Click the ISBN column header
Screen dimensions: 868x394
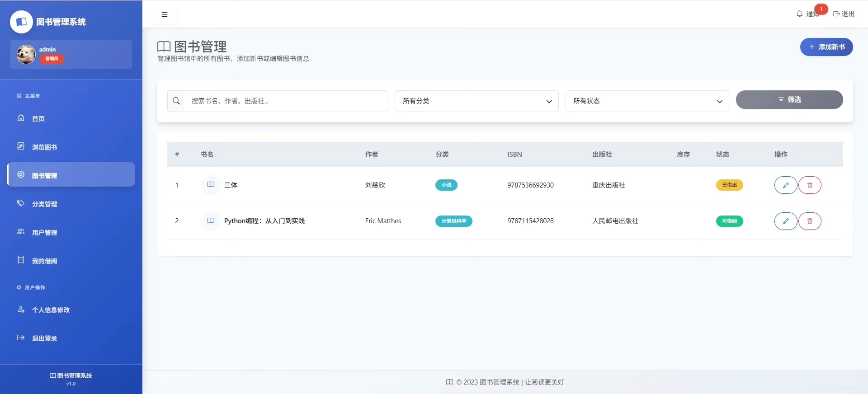coord(514,155)
